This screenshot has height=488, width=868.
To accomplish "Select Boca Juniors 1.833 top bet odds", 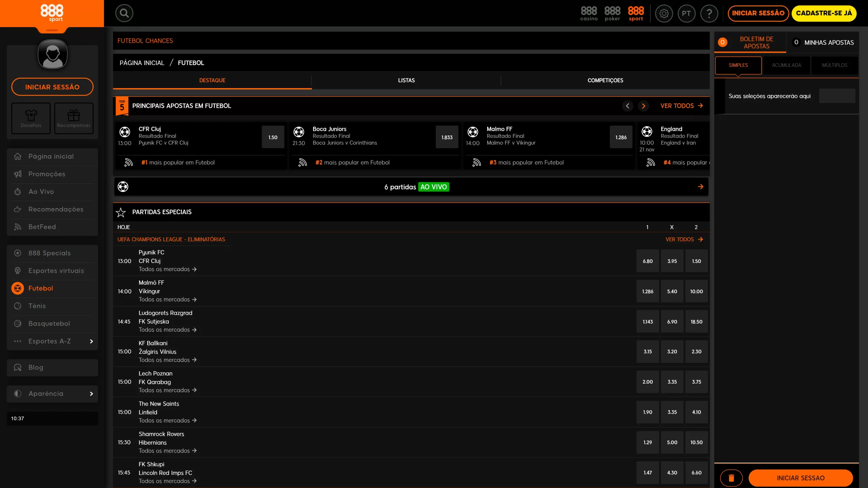I will click(447, 137).
